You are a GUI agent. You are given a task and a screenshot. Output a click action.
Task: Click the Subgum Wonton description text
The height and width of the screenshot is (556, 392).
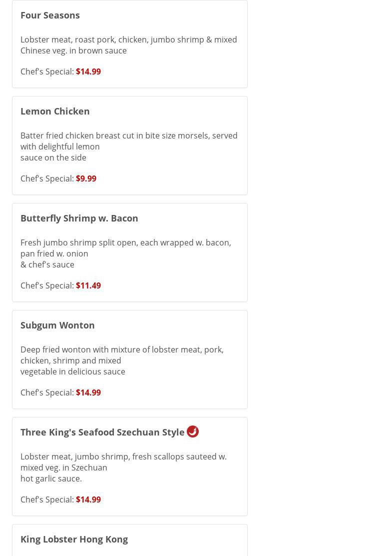point(122,360)
